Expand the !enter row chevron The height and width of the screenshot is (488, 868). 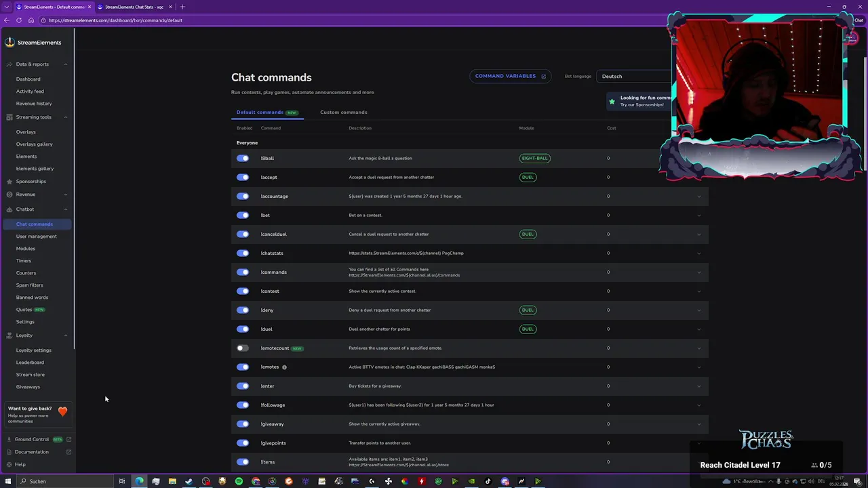coord(699,386)
